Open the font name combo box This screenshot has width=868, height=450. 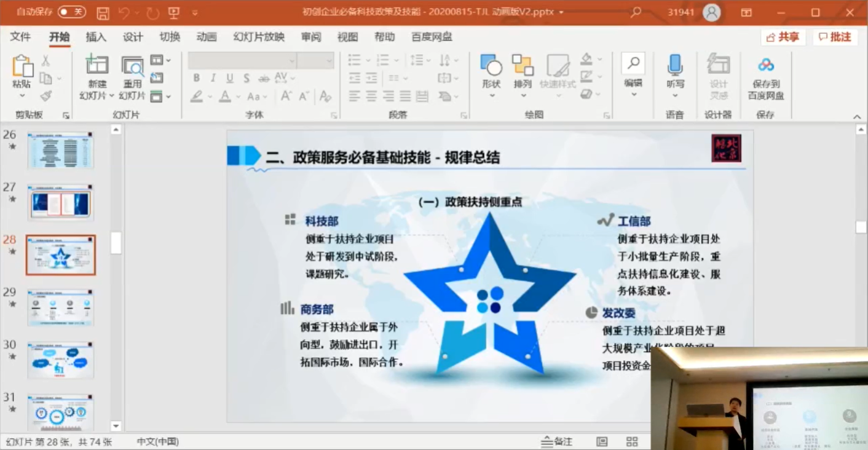point(242,60)
